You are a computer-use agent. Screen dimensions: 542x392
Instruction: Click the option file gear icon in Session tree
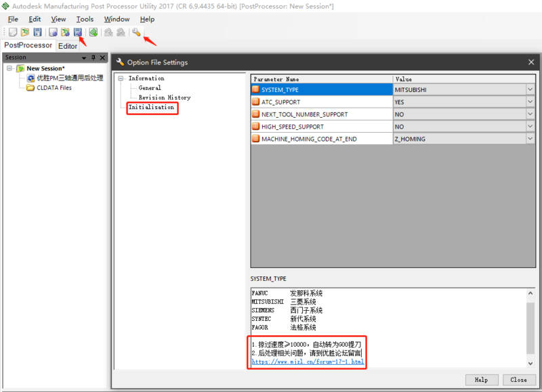30,78
